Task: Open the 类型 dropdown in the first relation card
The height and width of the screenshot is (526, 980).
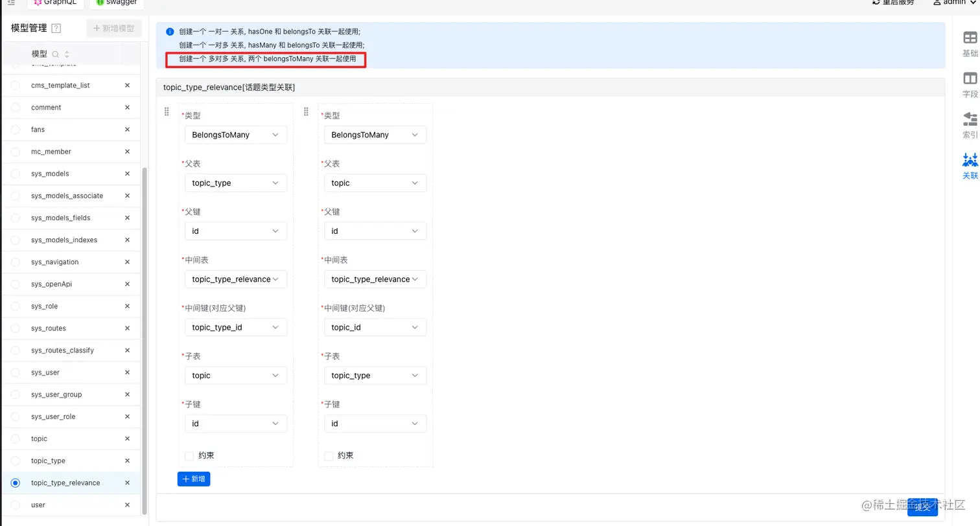Action: (235, 135)
